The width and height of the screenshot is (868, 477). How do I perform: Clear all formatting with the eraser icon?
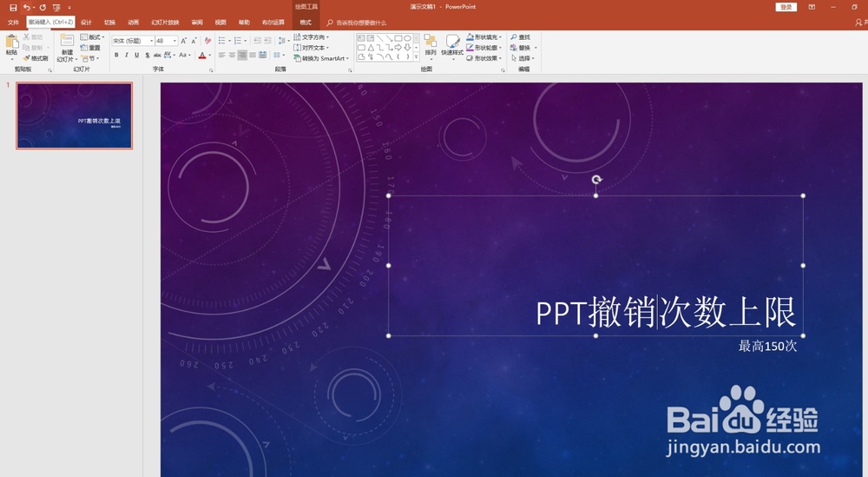coord(207,41)
